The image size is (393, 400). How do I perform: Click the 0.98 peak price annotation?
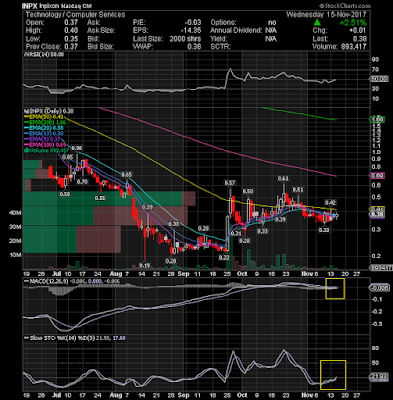coord(77,148)
